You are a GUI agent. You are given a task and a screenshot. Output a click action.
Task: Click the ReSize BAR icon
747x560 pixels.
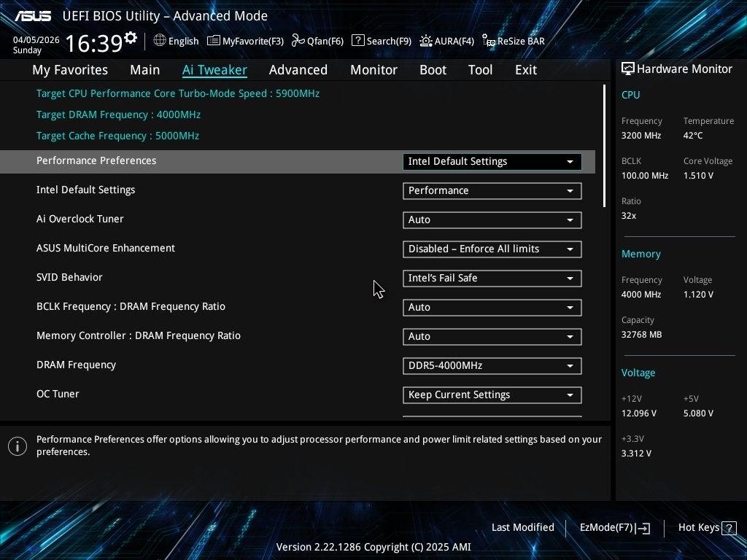click(489, 42)
